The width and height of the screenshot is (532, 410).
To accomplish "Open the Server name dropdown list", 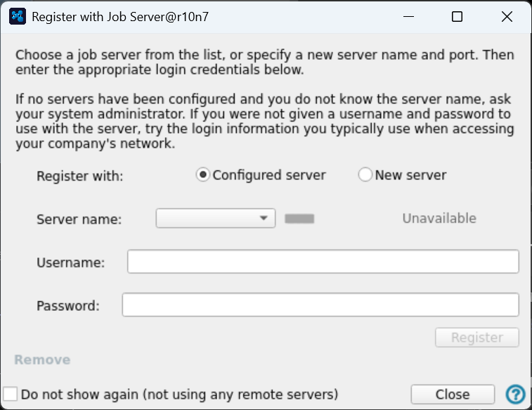I will (215, 219).
